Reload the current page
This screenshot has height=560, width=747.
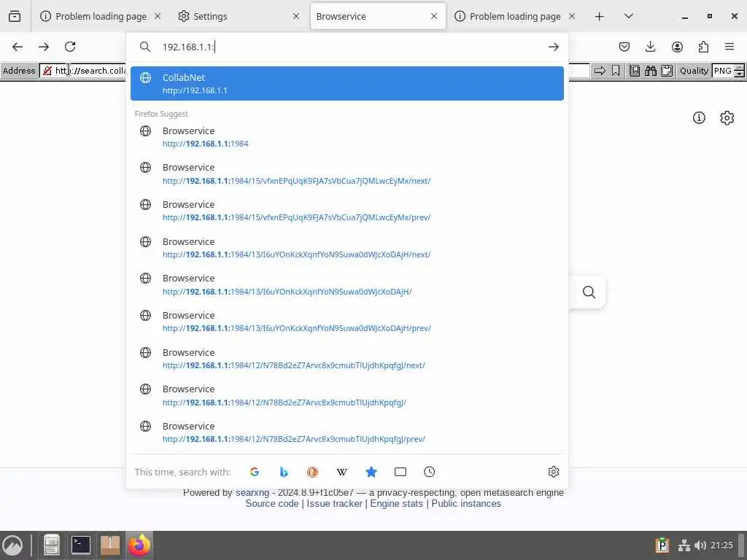[x=70, y=47]
